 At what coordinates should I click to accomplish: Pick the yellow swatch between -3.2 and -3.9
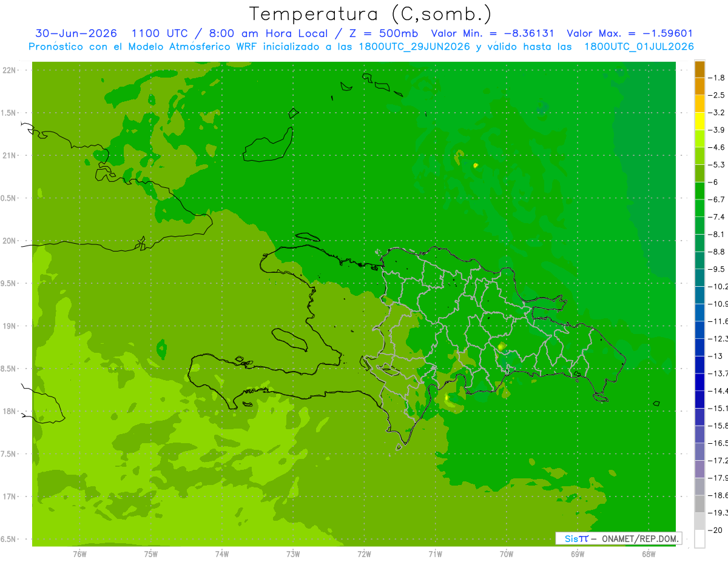tap(699, 121)
